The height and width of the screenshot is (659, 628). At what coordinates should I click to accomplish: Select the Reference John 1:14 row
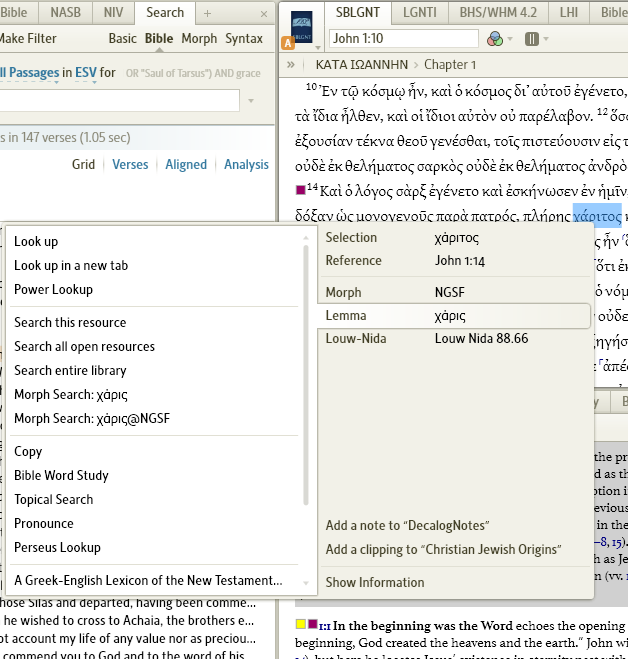[456, 261]
